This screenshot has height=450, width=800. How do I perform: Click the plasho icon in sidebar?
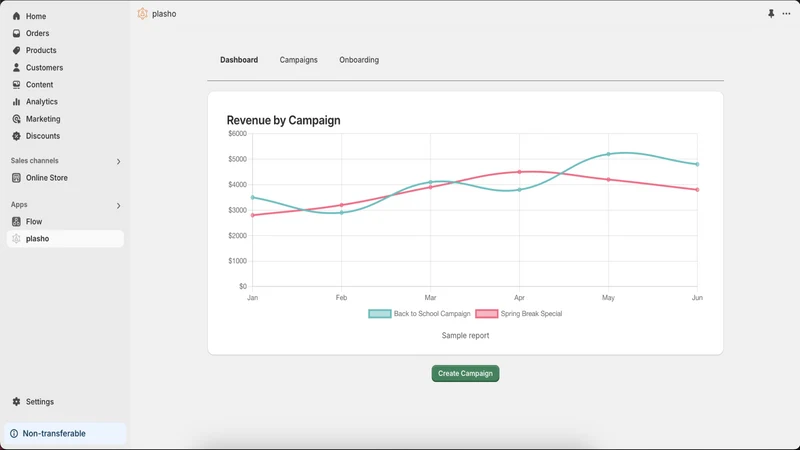tap(16, 239)
